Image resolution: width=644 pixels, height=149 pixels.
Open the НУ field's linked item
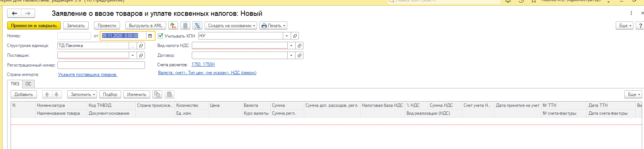(x=295, y=36)
